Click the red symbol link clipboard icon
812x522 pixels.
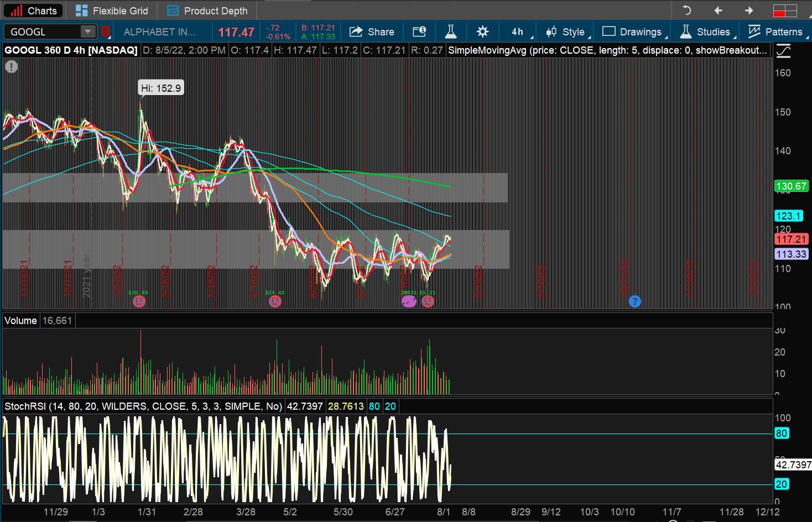click(x=105, y=32)
